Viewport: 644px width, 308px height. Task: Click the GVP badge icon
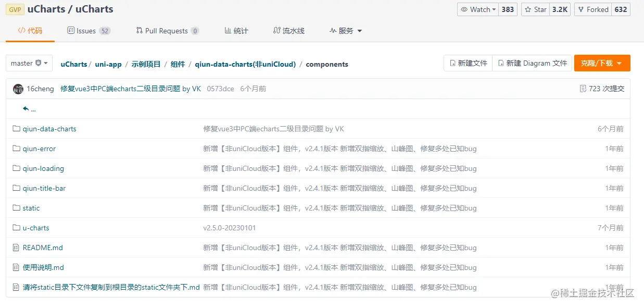click(15, 9)
